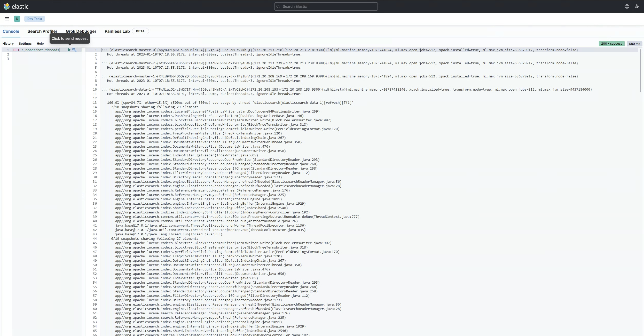This screenshot has height=336, width=644.
Task: Select the Console tab
Action: (11, 31)
